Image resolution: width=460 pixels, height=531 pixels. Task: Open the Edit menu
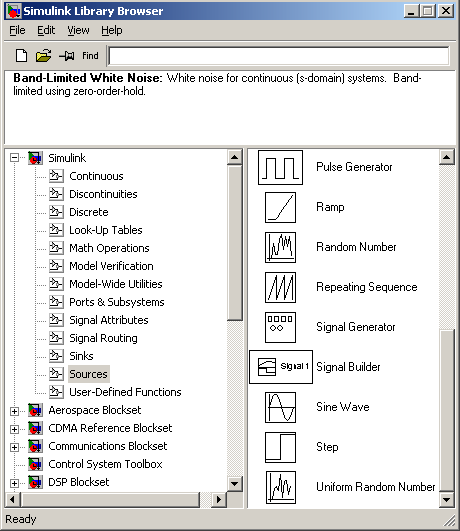coord(46,30)
